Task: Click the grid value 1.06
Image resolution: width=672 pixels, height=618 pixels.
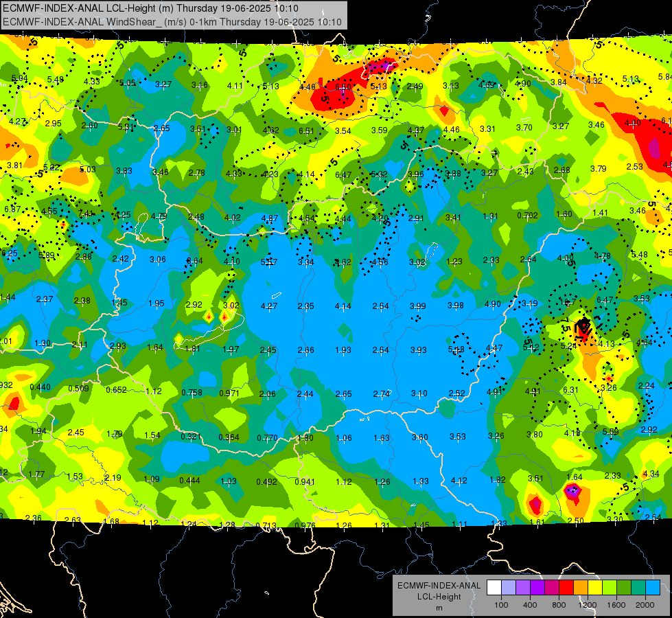Action: tap(344, 438)
